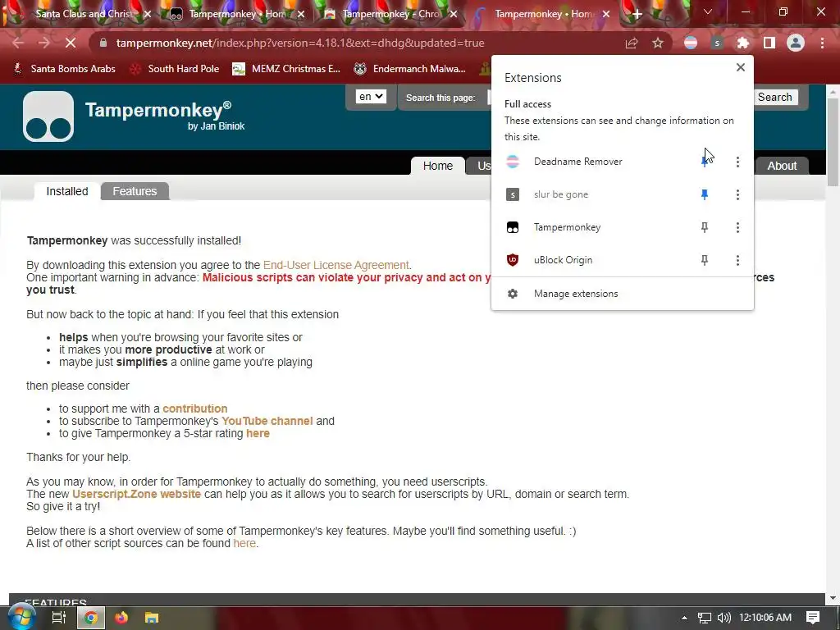The image size is (840, 630).
Task: Open the other script sources here link
Action: (244, 543)
